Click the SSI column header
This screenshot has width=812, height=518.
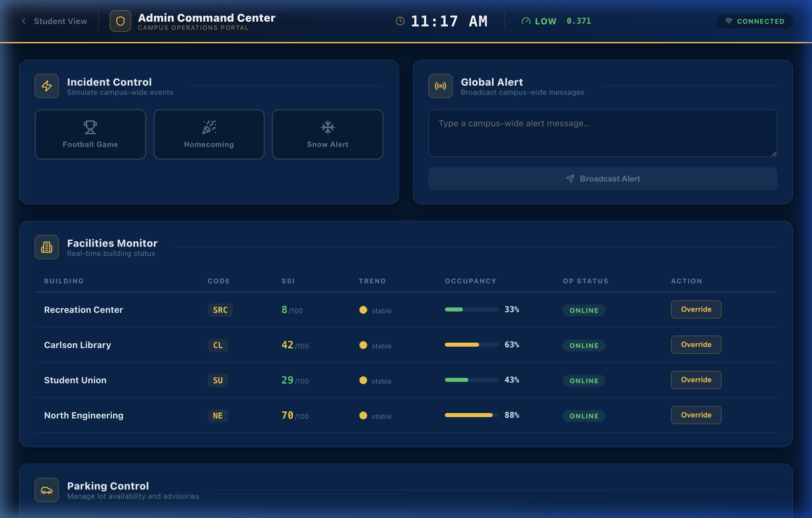(288, 281)
